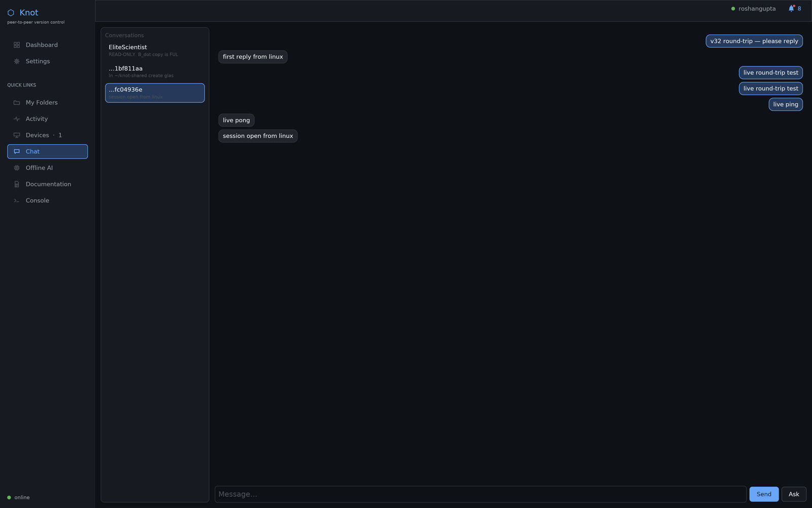Click the QUICK LINKS heading
Image resolution: width=812 pixels, height=508 pixels.
coord(22,85)
